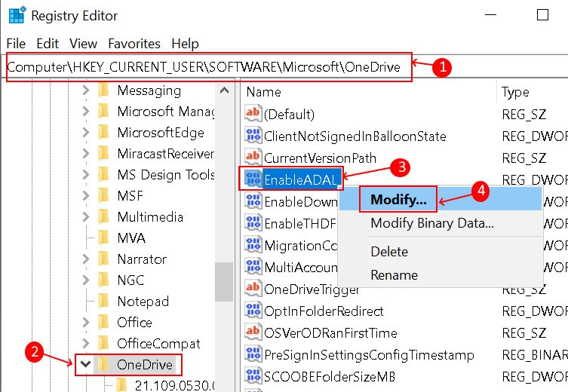Image resolution: width=568 pixels, height=392 pixels.
Task: Select the MicrosoftEdge tree key
Action: [161, 133]
